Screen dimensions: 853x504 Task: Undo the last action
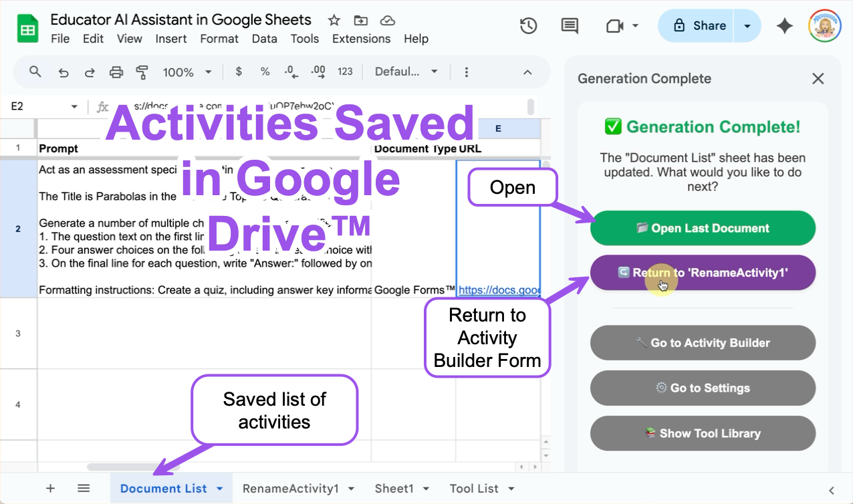click(64, 72)
